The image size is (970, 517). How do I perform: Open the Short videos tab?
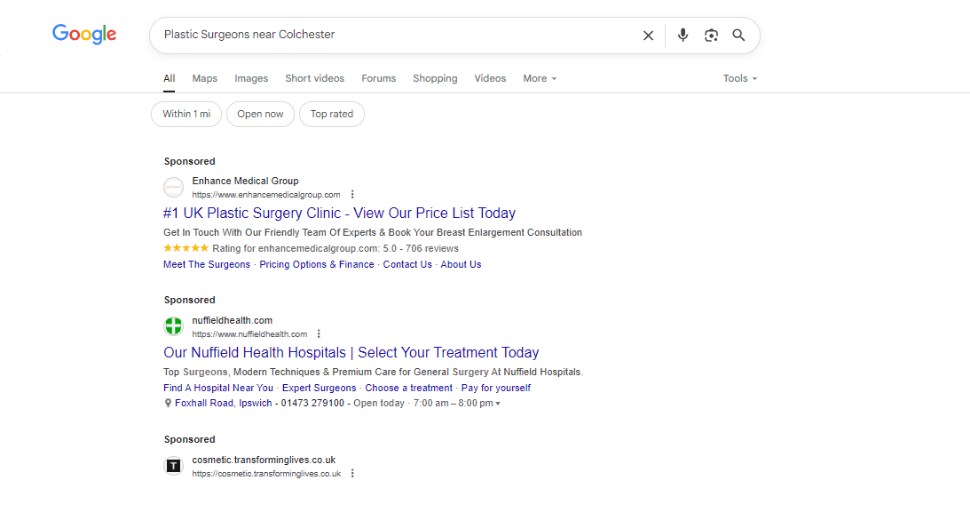pos(315,79)
